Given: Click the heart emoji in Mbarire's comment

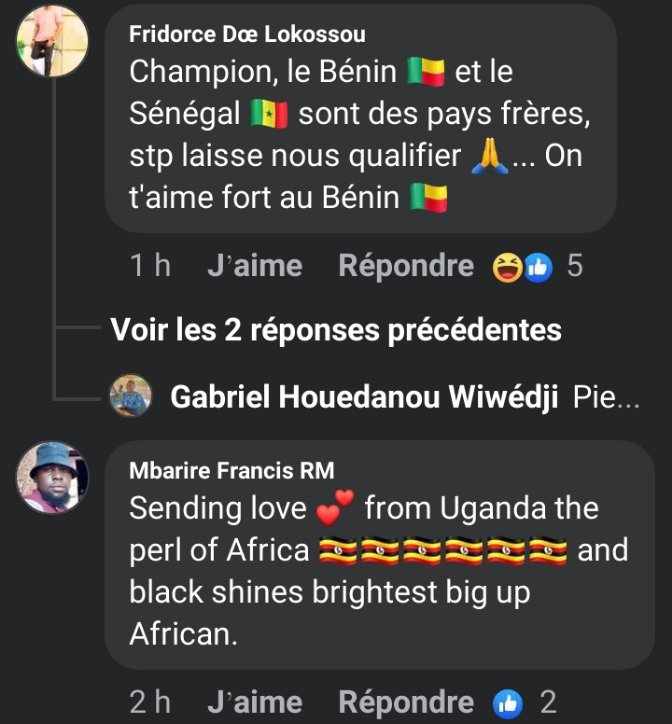Looking at the screenshot, I should [x=335, y=509].
